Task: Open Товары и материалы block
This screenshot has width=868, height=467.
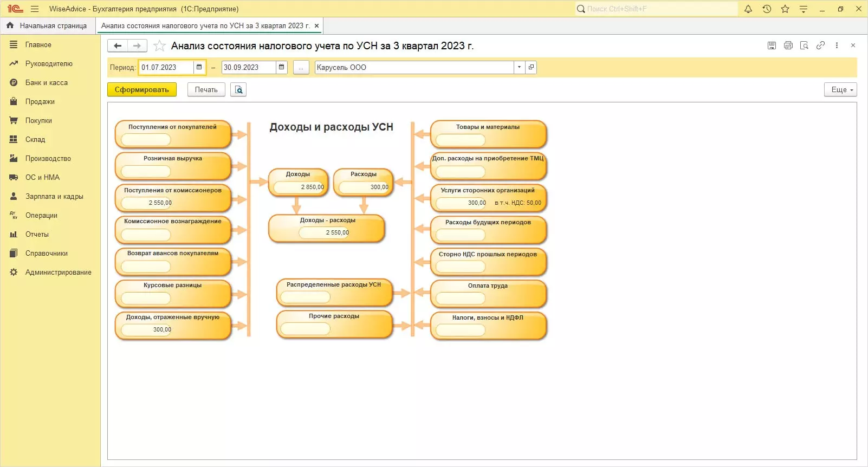Action: 488,134
